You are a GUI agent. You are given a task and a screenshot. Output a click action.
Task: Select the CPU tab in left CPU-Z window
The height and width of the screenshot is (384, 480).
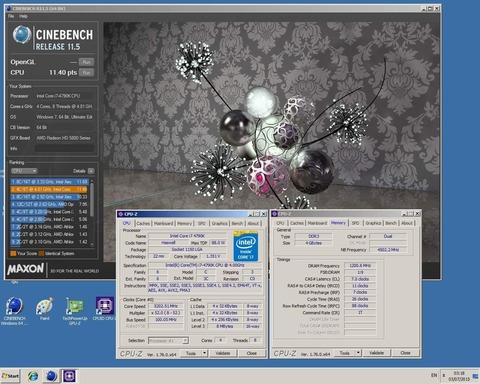click(x=127, y=223)
